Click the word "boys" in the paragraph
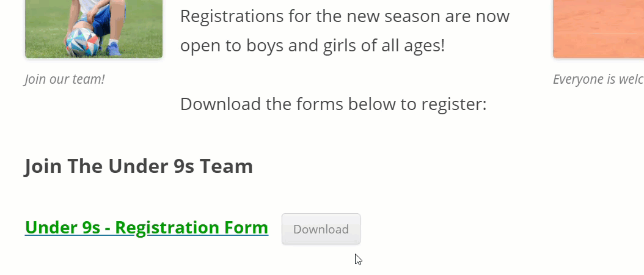Screen dimensions: 644x275 click(x=265, y=45)
